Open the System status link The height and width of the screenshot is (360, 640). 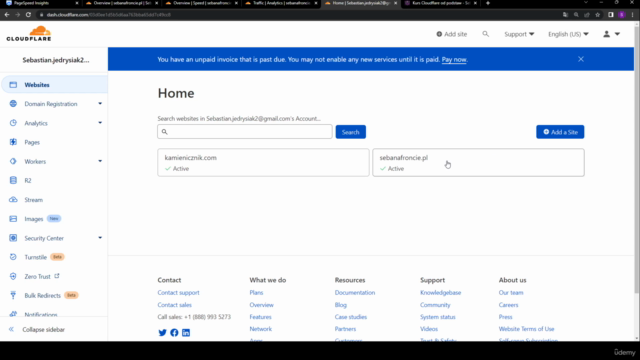[x=438, y=317]
